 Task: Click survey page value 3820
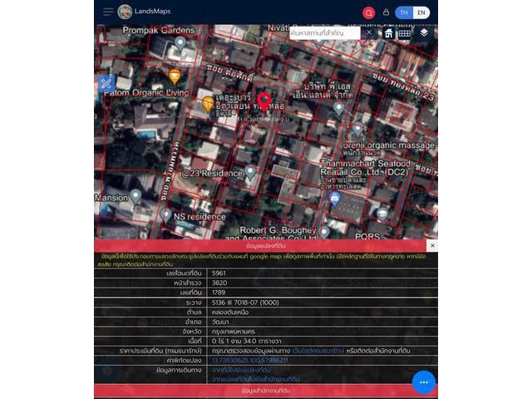(x=219, y=283)
